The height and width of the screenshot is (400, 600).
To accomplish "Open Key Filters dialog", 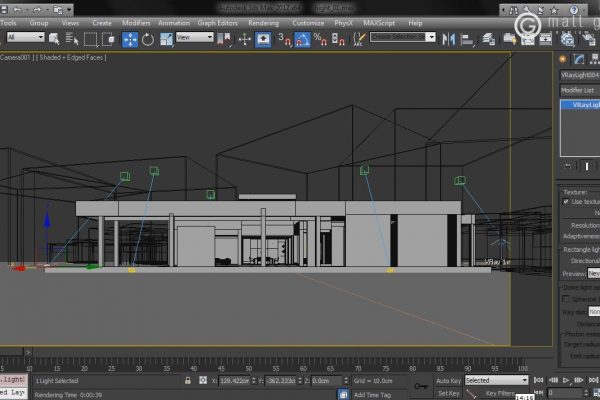I will (500, 393).
